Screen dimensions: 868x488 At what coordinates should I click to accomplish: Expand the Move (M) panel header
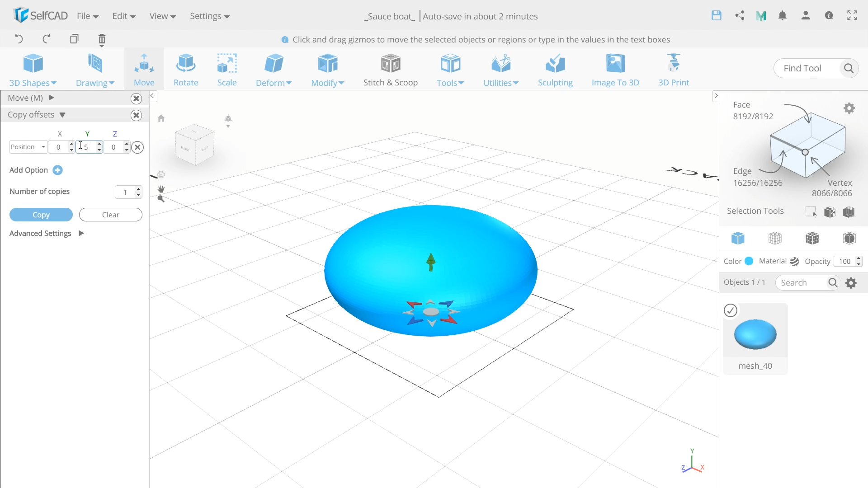(x=31, y=98)
